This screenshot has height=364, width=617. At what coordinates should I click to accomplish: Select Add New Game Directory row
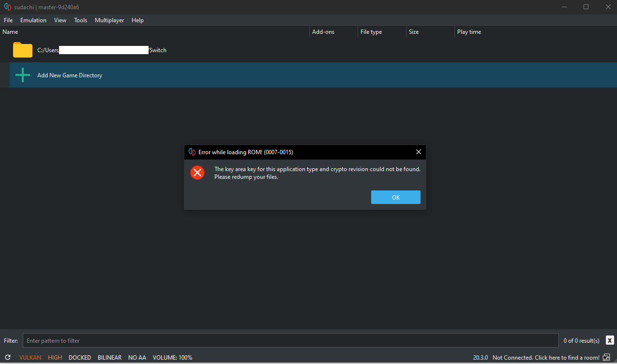coord(313,75)
